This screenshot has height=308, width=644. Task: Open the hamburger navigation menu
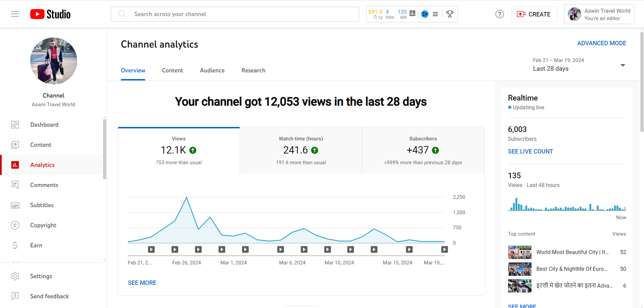click(x=15, y=14)
